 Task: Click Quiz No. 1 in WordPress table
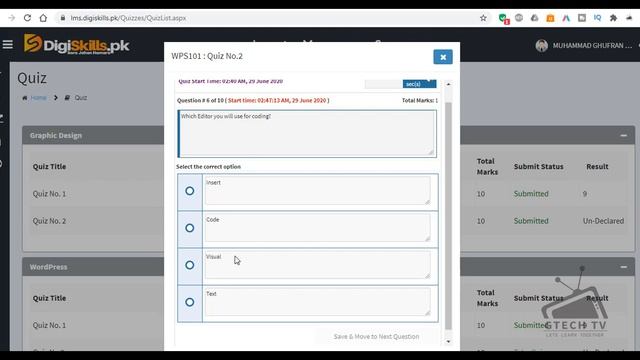49,325
